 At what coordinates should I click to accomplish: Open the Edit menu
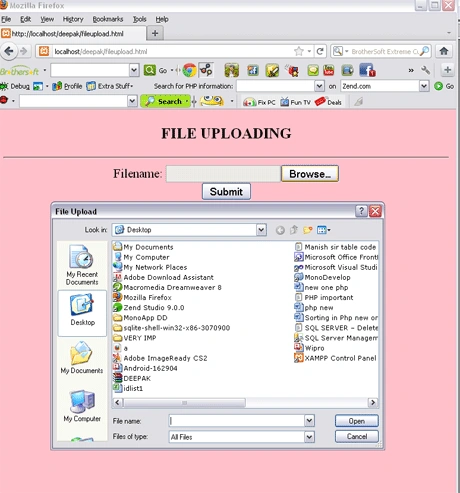[x=26, y=19]
